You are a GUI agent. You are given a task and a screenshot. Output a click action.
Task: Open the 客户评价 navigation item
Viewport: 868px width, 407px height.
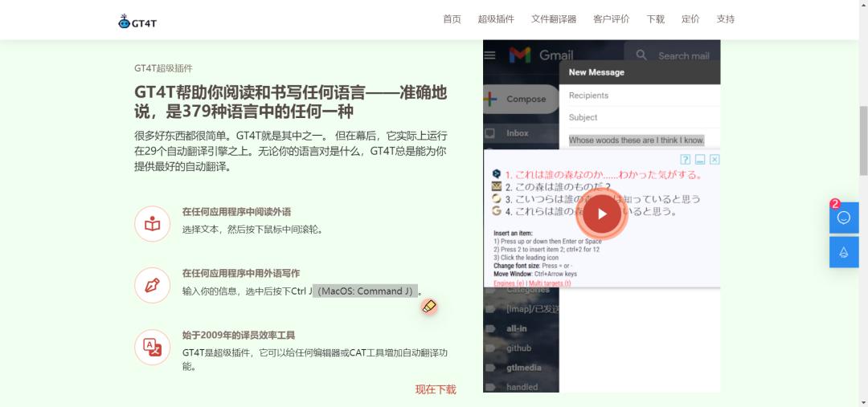(611, 19)
